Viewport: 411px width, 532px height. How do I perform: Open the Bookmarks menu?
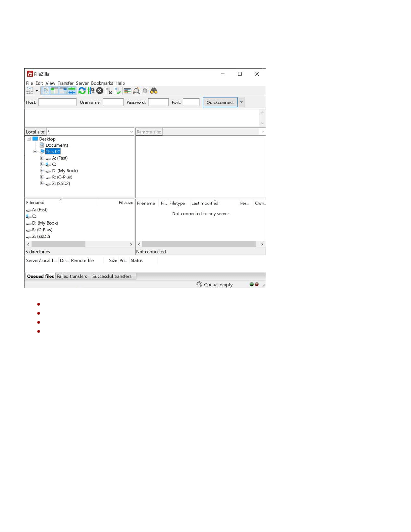[x=102, y=83]
